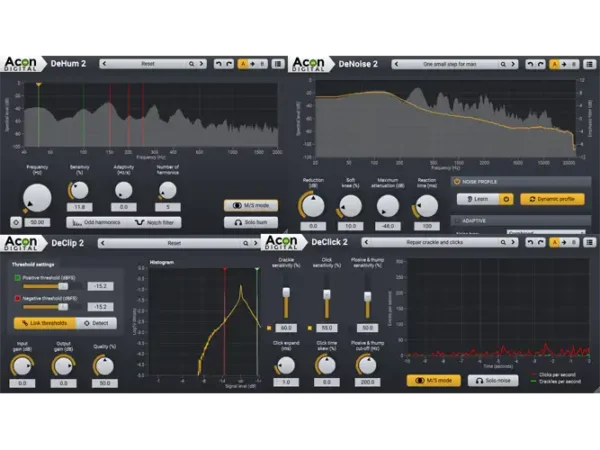Go to previous preset in DeClip 2

click(x=103, y=243)
